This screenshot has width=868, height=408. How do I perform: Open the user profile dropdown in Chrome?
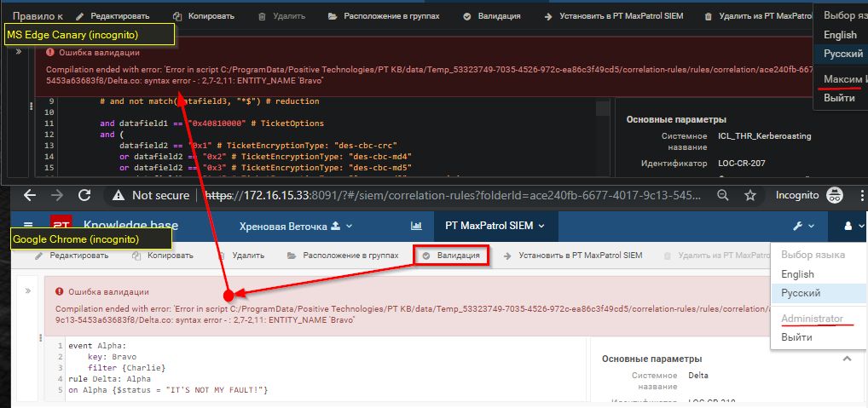[853, 226]
